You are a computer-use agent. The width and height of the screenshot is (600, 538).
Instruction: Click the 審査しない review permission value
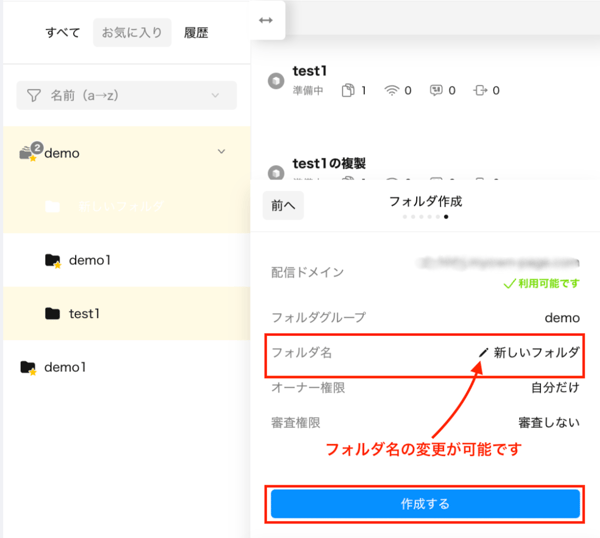pos(548,423)
